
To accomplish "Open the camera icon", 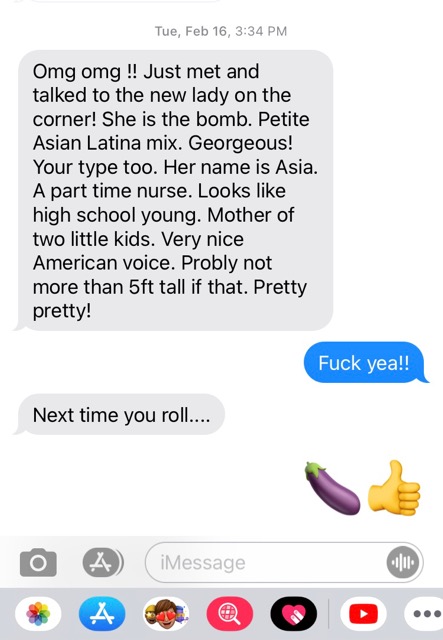I will 38,562.
